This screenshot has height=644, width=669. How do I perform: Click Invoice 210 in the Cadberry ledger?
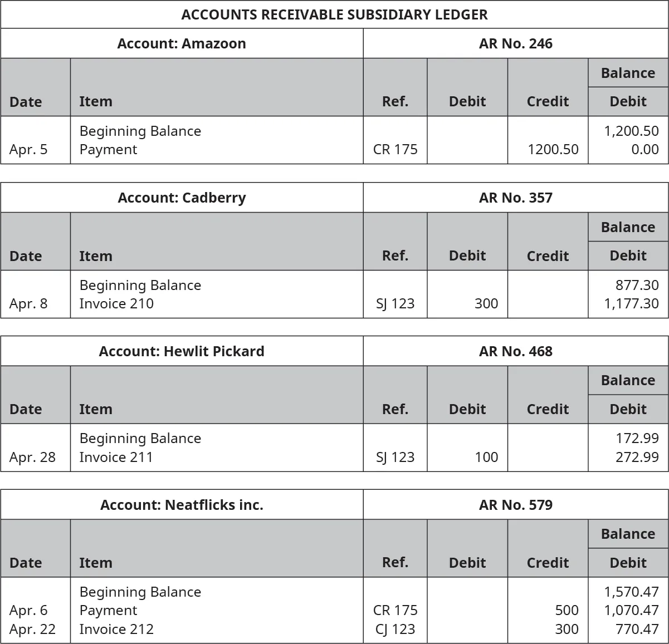116,303
